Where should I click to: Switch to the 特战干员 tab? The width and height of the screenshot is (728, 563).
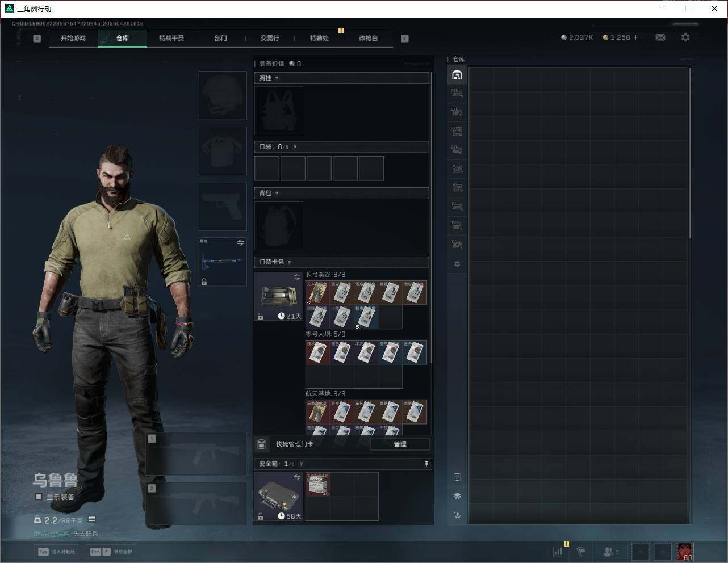[171, 38]
